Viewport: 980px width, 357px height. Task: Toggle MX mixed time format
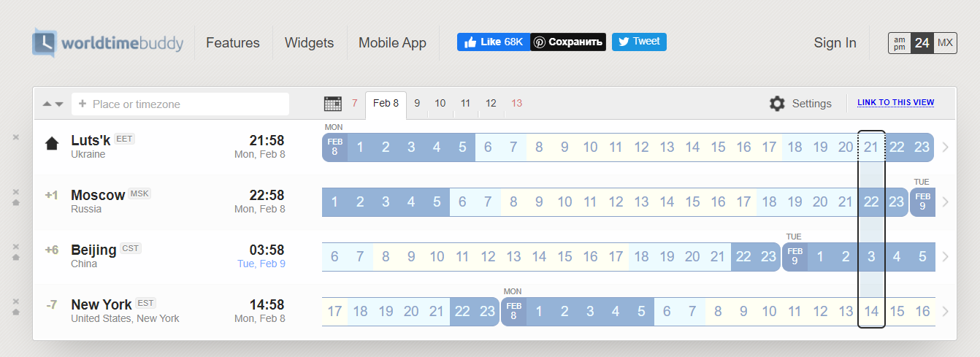click(945, 43)
